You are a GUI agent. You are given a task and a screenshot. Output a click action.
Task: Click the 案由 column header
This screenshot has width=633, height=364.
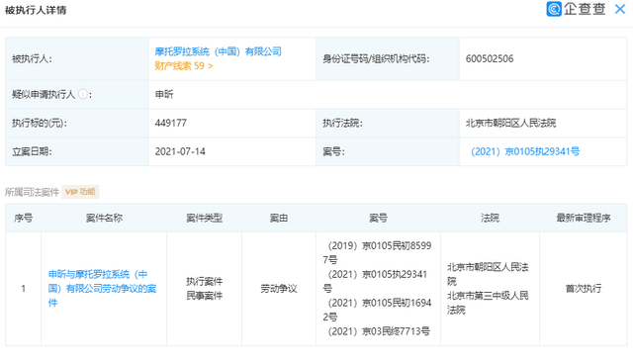coord(279,218)
